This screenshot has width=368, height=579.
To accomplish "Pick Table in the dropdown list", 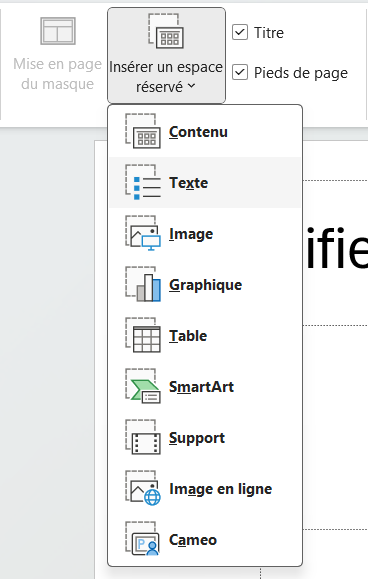I will click(x=205, y=335).
